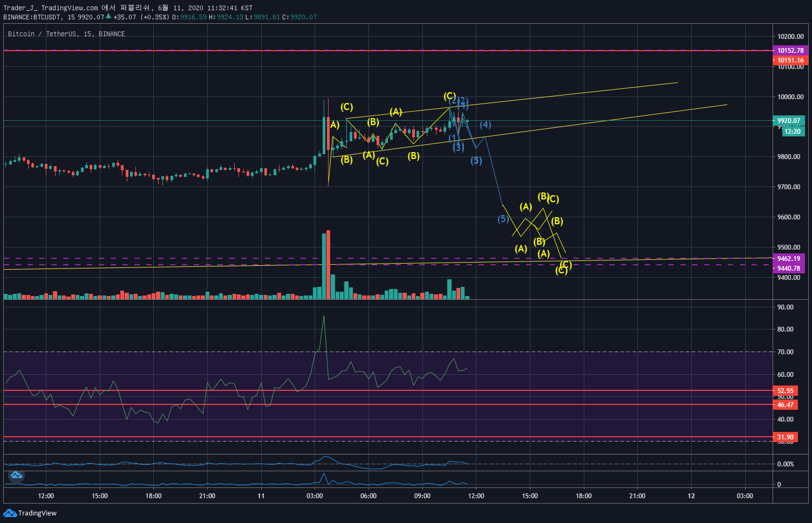Click the H:9924.13 high value
The image size is (812, 523).
tap(226, 17)
